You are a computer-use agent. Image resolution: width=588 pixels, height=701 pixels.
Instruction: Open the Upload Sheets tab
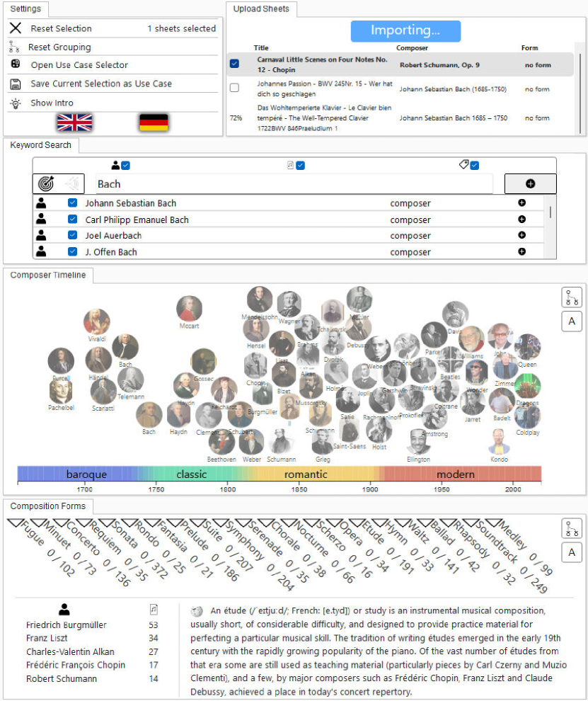(261, 9)
